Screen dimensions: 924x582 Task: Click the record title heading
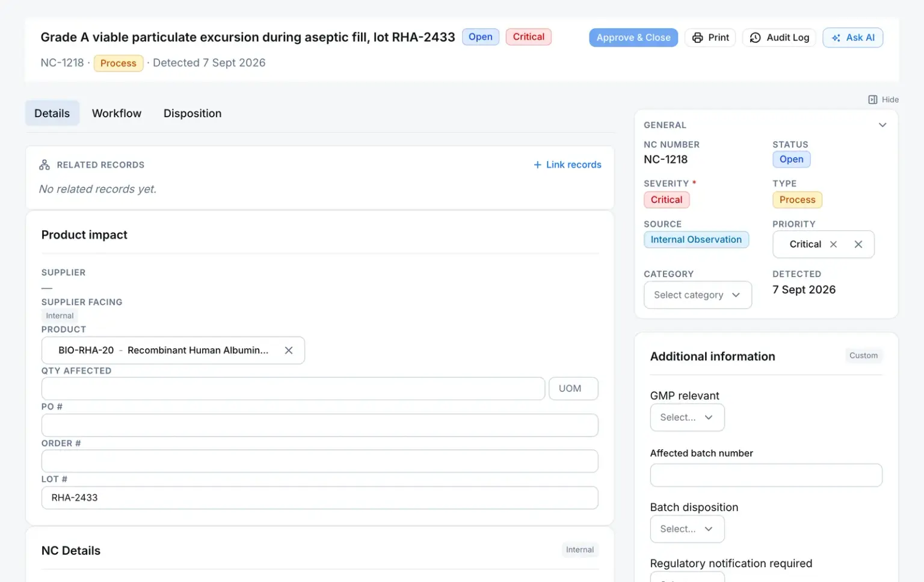(x=248, y=37)
